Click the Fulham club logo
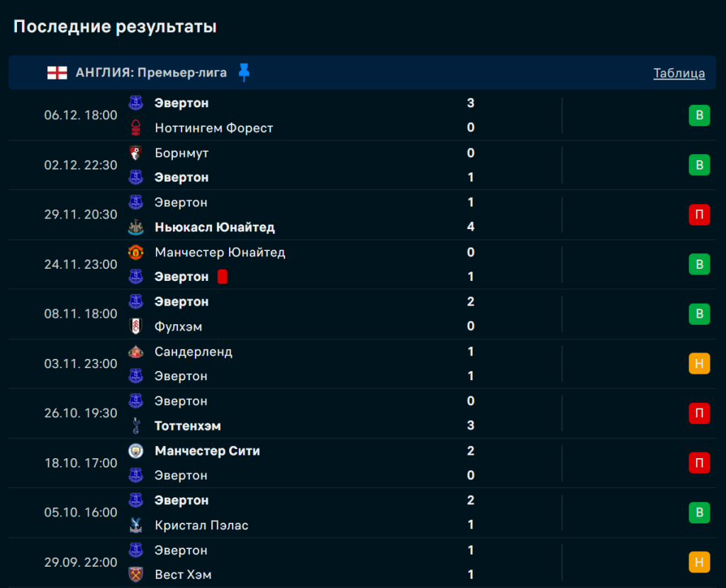 [x=135, y=326]
